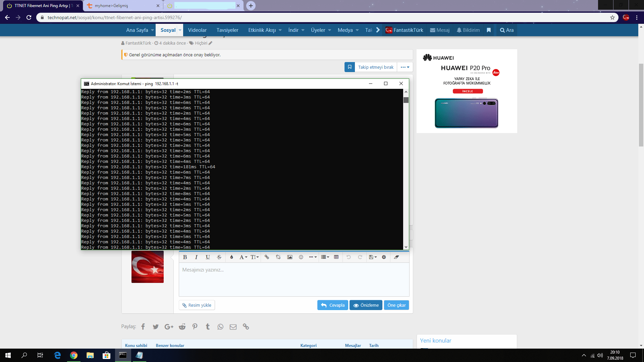Share the thread on WhatsApp
Image resolution: width=644 pixels, height=362 pixels.
(220, 327)
